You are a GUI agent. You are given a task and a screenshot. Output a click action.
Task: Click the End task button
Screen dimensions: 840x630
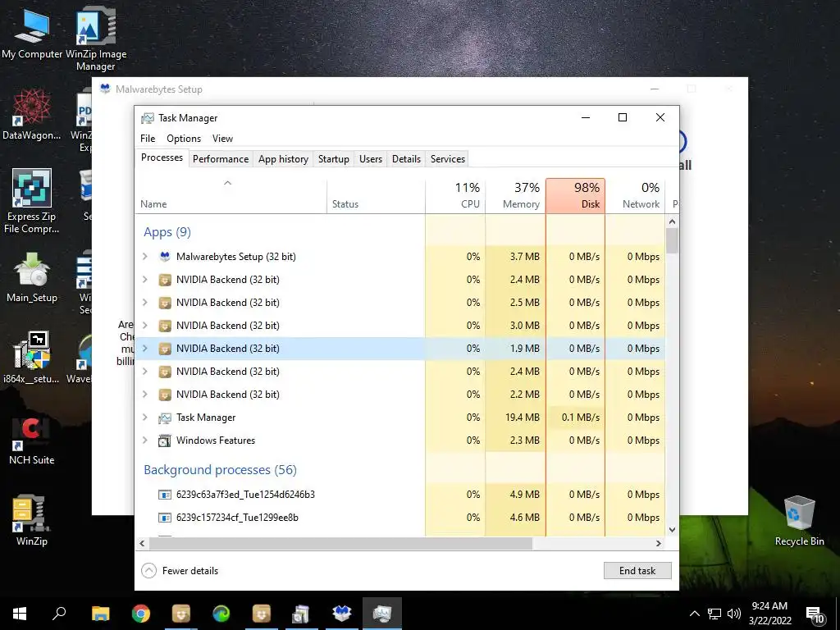(637, 571)
